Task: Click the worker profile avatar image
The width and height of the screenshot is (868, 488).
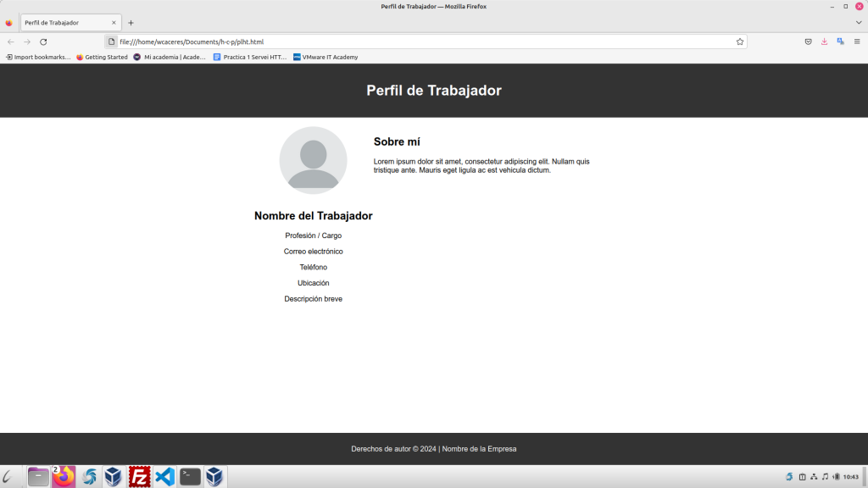Action: pyautogui.click(x=313, y=160)
